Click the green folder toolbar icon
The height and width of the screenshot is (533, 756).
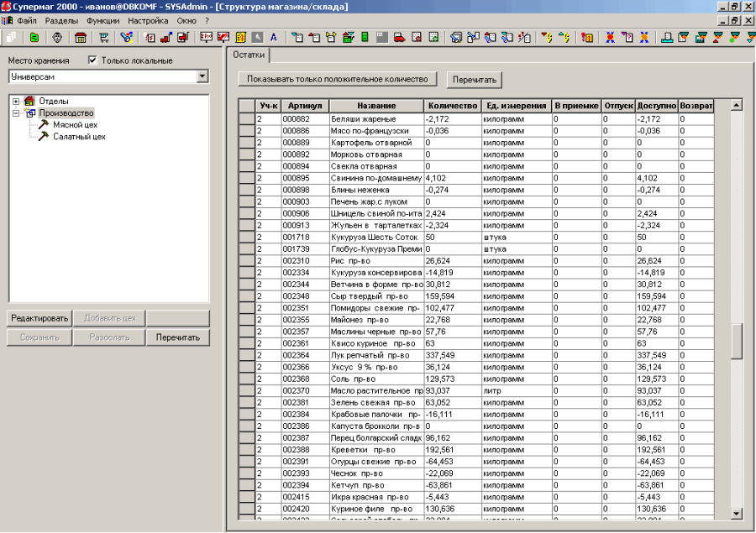pyautogui.click(x=34, y=38)
